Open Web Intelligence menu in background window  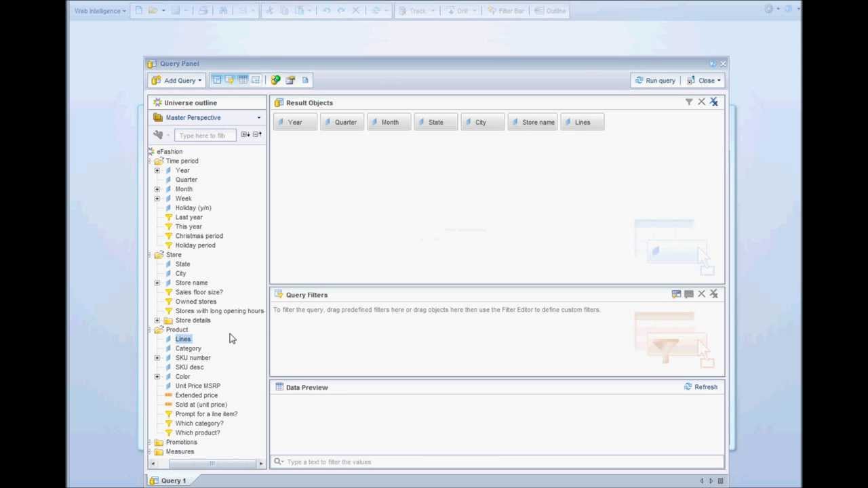[100, 11]
